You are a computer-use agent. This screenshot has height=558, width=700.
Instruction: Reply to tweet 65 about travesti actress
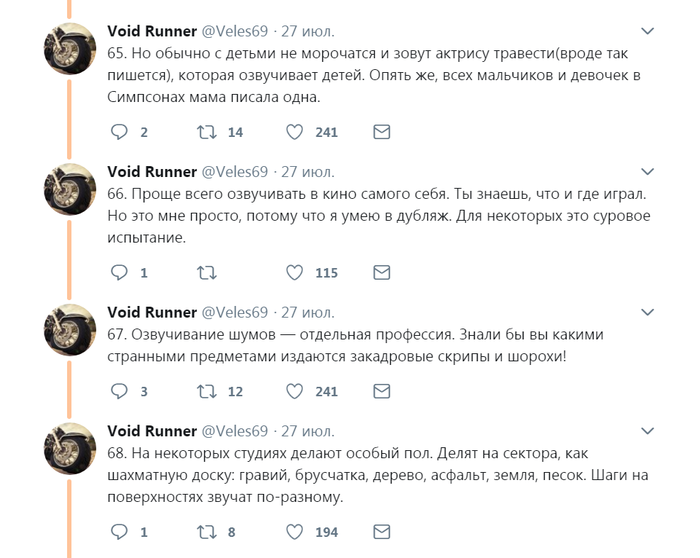click(x=119, y=132)
